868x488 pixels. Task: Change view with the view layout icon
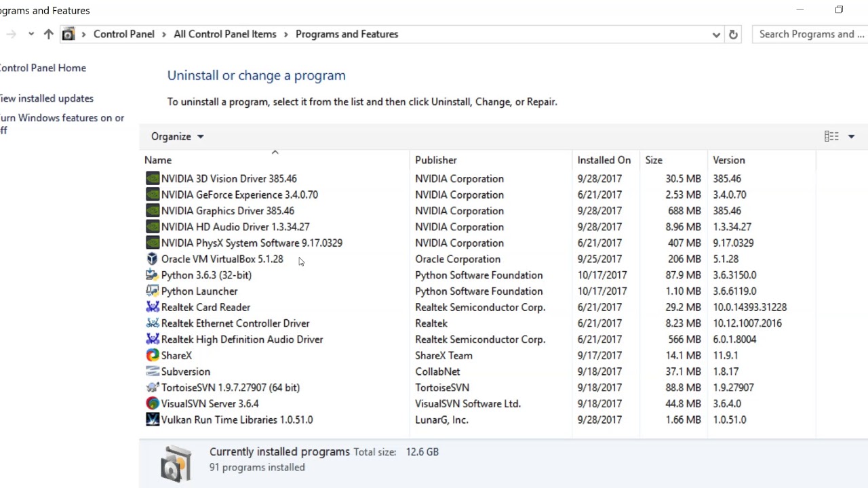pyautogui.click(x=831, y=136)
